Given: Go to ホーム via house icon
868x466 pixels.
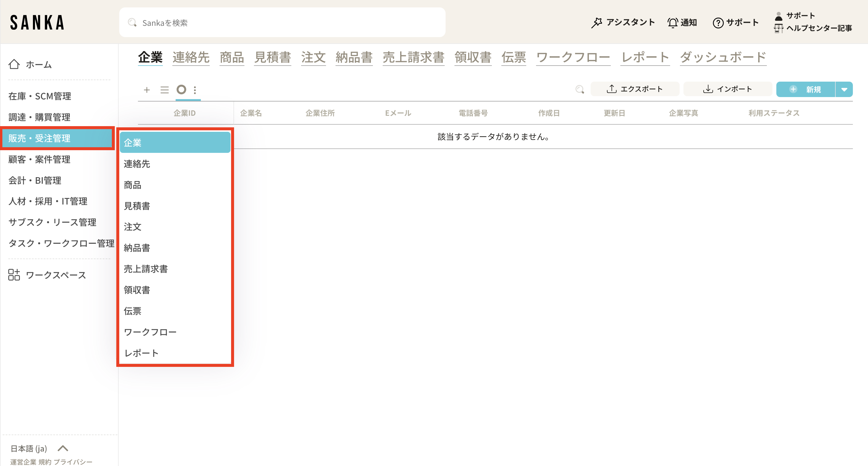Looking at the screenshot, I should (14, 64).
